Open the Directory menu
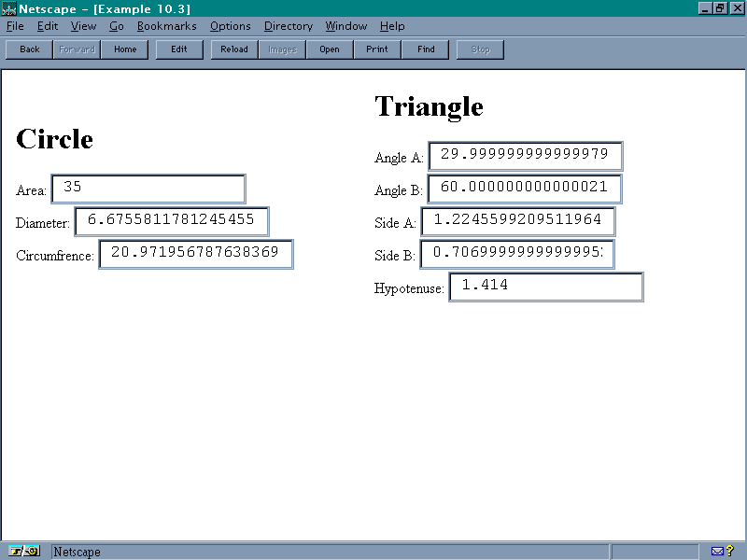747x560 pixels. click(288, 26)
